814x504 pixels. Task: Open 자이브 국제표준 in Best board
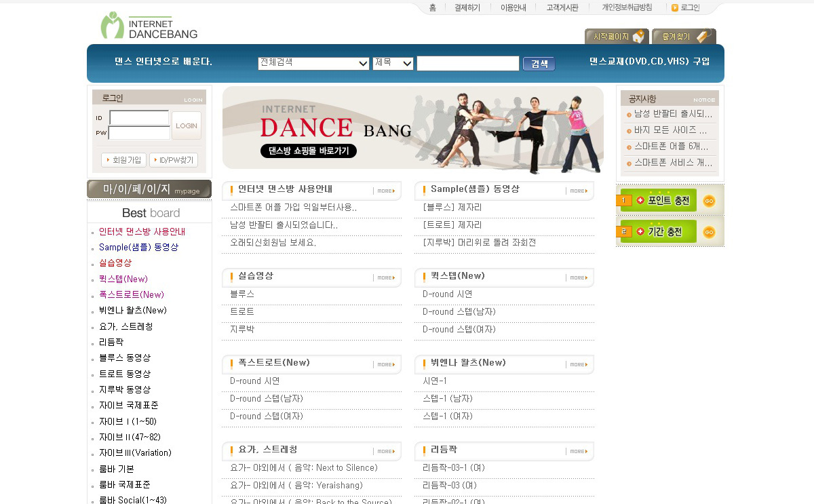pyautogui.click(x=128, y=406)
